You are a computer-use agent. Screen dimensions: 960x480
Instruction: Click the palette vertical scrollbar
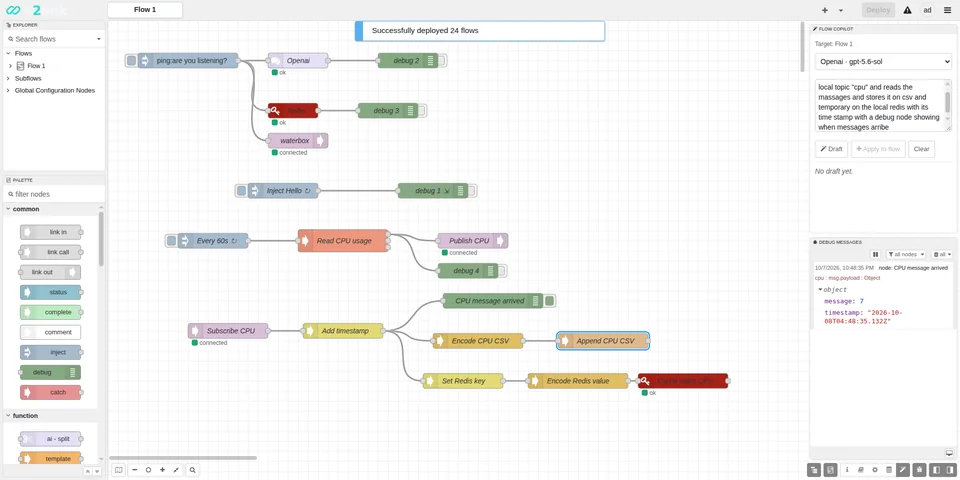coord(101,239)
